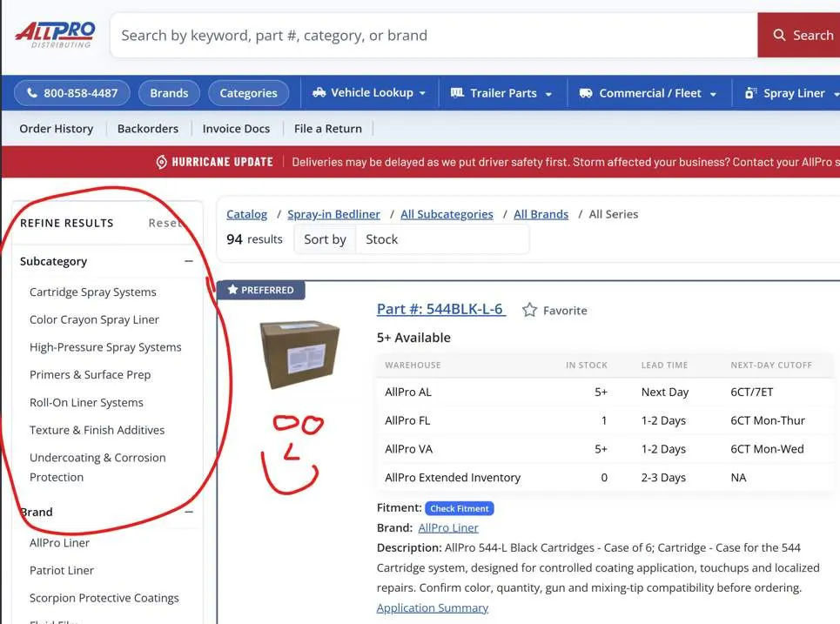Image resolution: width=840 pixels, height=624 pixels.
Task: Filter by Undercoating & Corrosion Protection
Action: point(97,467)
